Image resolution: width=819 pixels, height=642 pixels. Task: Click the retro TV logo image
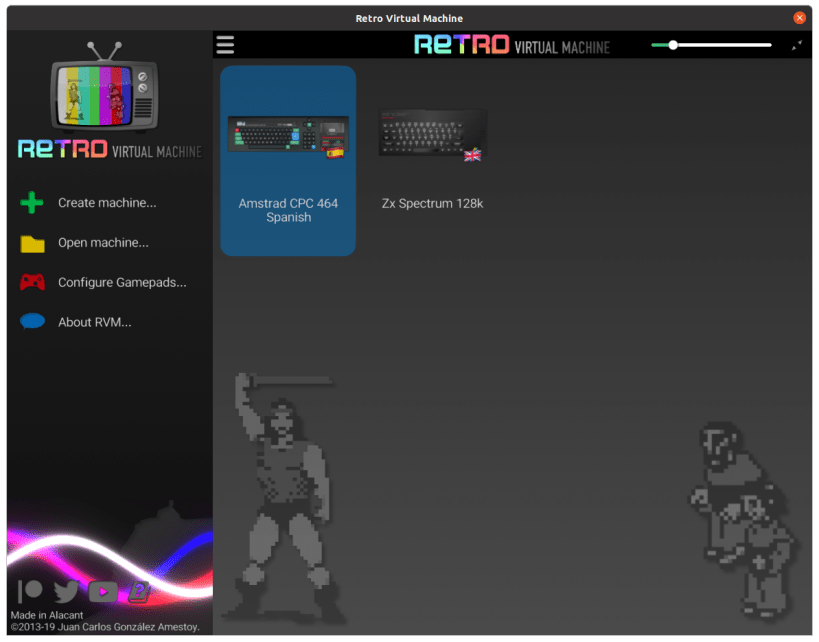tap(104, 86)
